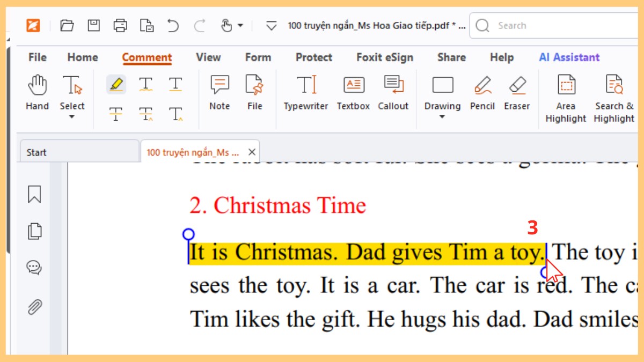Open the Bookmarks panel in sidebar
The height and width of the screenshot is (362, 644).
click(34, 195)
